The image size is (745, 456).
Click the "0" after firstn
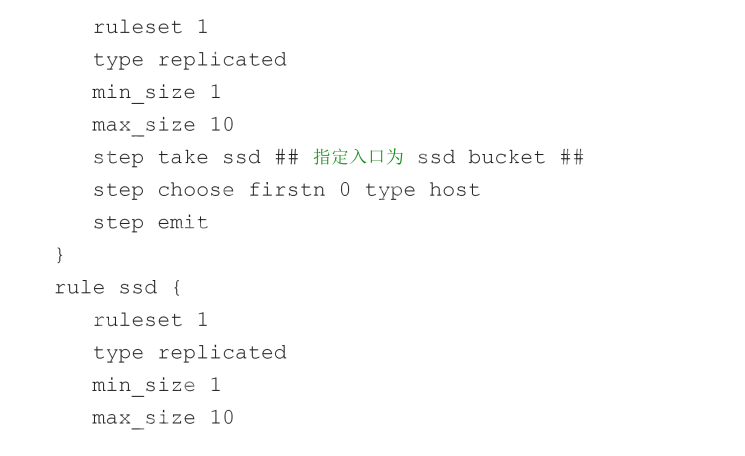point(345,190)
